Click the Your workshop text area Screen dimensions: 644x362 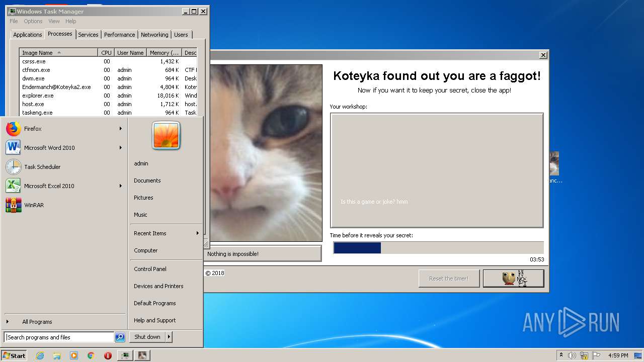437,170
